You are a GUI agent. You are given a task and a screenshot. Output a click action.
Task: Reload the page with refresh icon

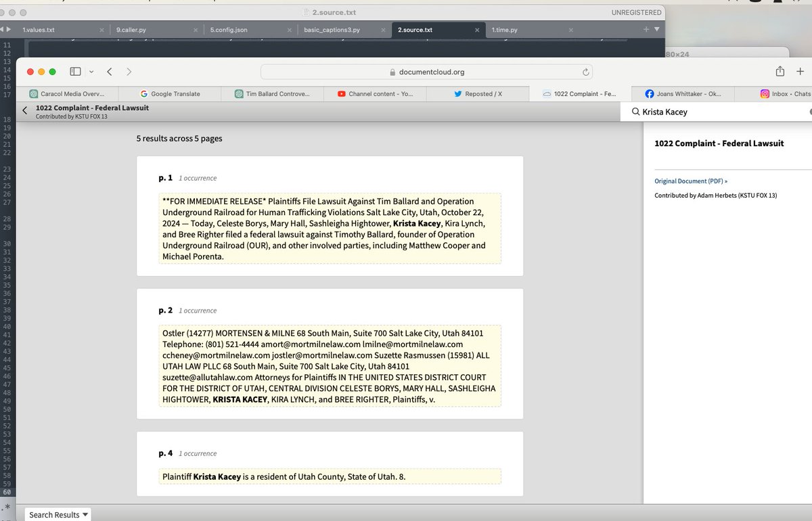585,72
